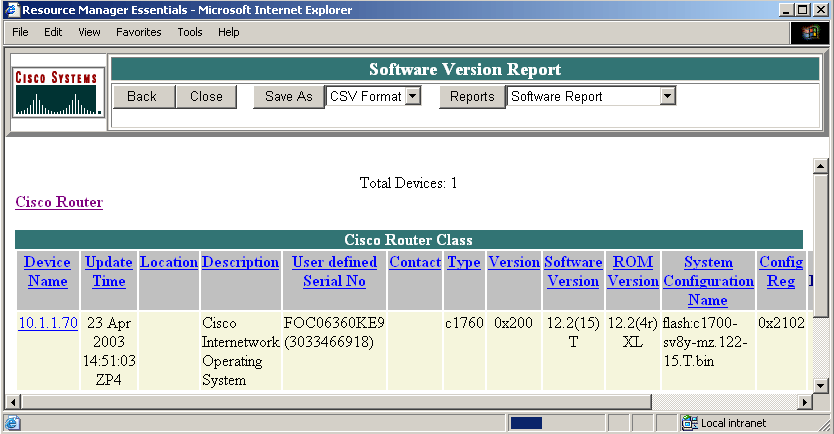Image resolution: width=834 pixels, height=434 pixels.
Task: Click the vertical scrollbar thumb
Action: (821, 245)
